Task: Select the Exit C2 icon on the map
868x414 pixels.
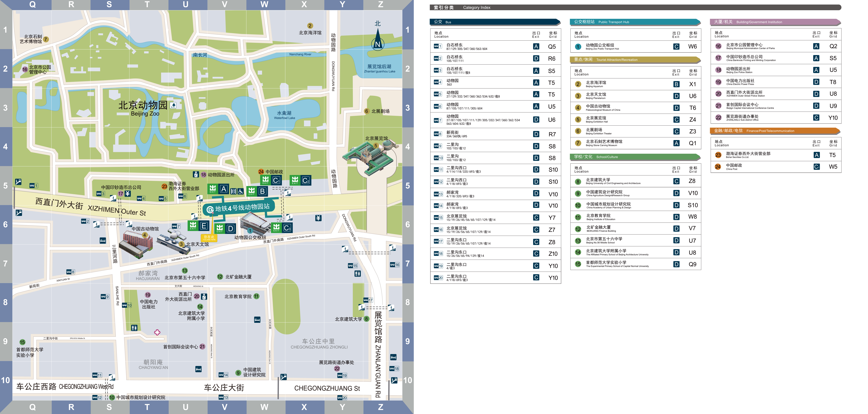Action: pyautogui.click(x=300, y=180)
